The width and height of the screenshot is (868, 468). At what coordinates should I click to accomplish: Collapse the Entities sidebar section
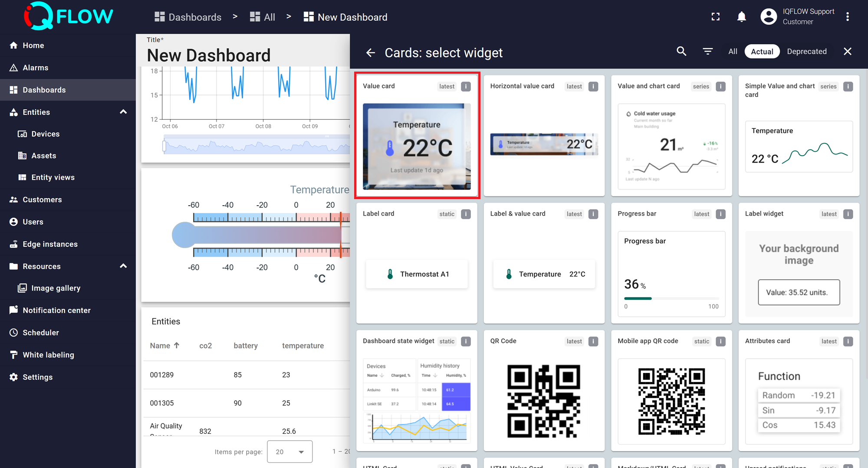point(123,112)
